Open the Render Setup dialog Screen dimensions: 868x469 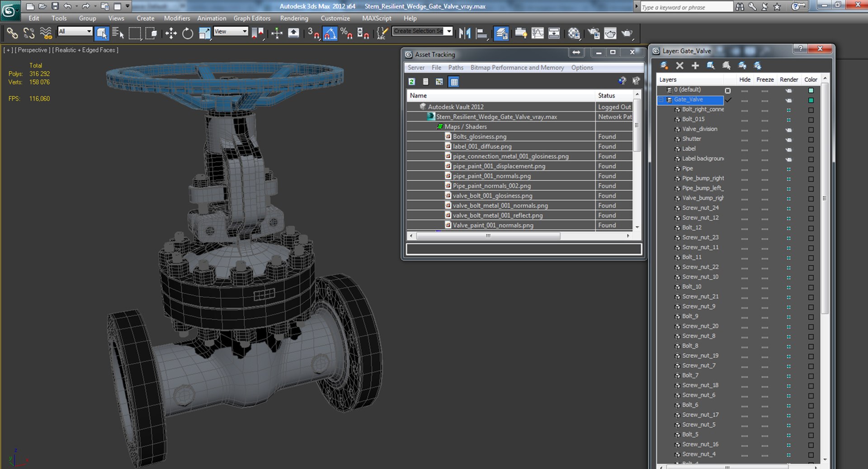click(594, 33)
